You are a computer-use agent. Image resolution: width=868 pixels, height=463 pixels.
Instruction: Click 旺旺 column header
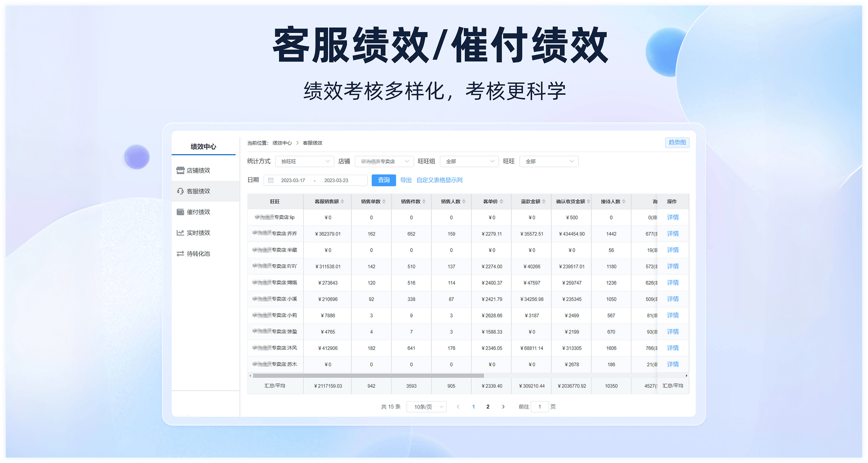(275, 202)
